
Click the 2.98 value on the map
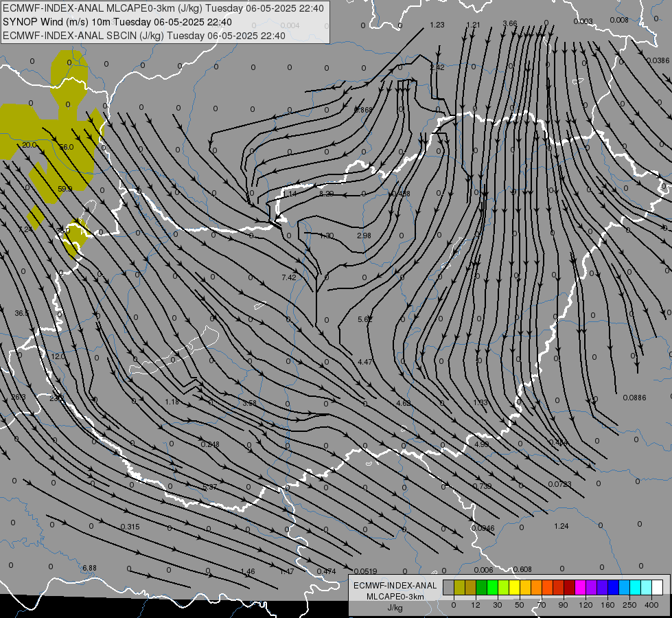(364, 236)
